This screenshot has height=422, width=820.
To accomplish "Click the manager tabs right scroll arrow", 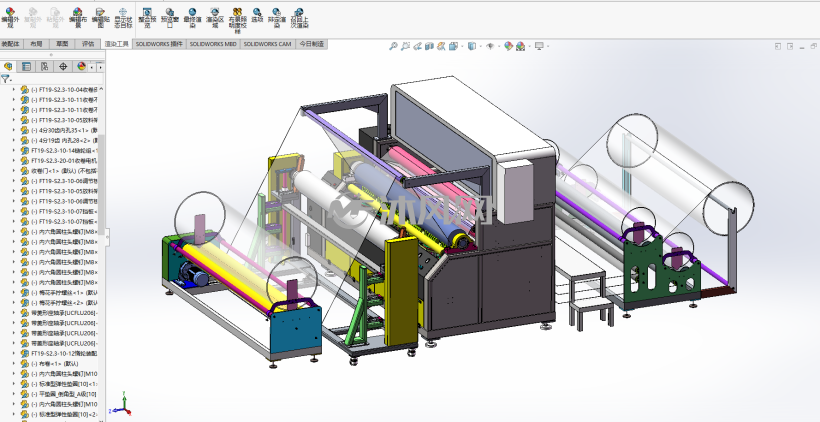I will tap(100, 67).
